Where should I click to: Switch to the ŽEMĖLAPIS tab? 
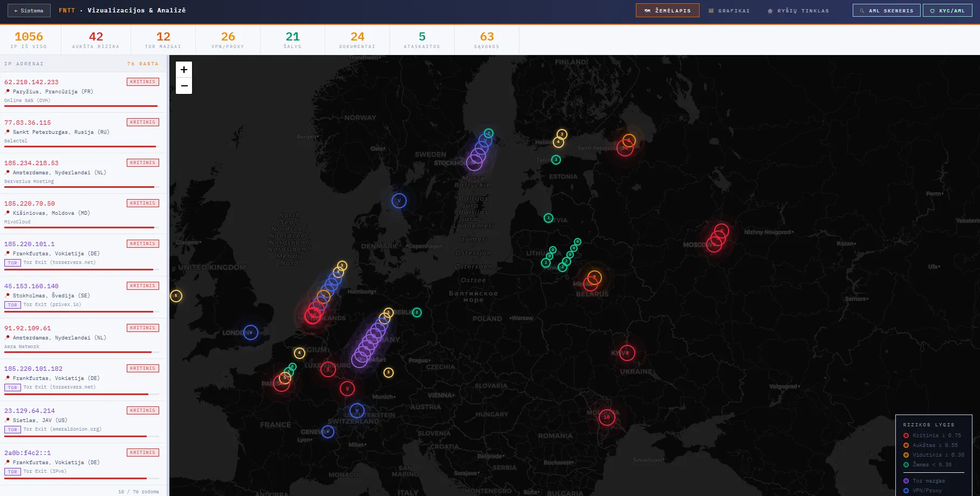coord(668,10)
